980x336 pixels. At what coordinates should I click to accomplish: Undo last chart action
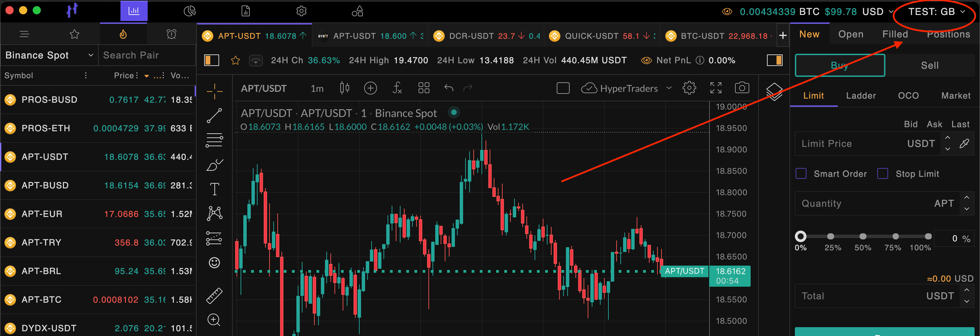(449, 88)
